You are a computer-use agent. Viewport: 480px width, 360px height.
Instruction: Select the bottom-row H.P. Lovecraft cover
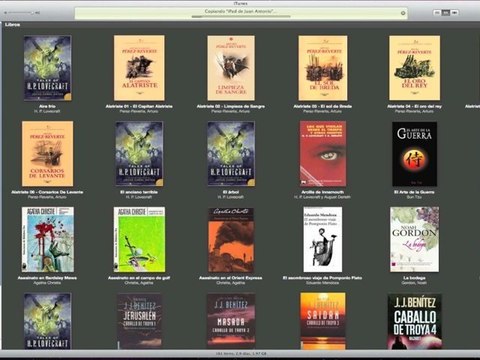(x=47, y=321)
